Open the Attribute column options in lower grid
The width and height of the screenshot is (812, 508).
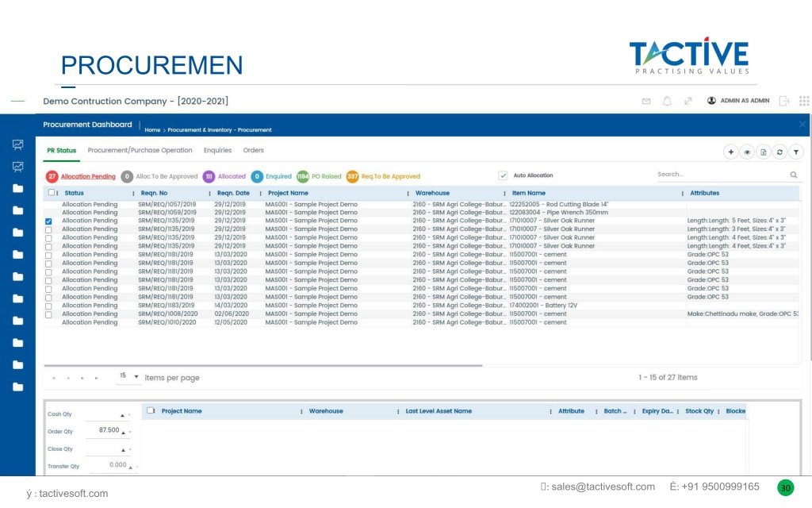[x=596, y=412]
